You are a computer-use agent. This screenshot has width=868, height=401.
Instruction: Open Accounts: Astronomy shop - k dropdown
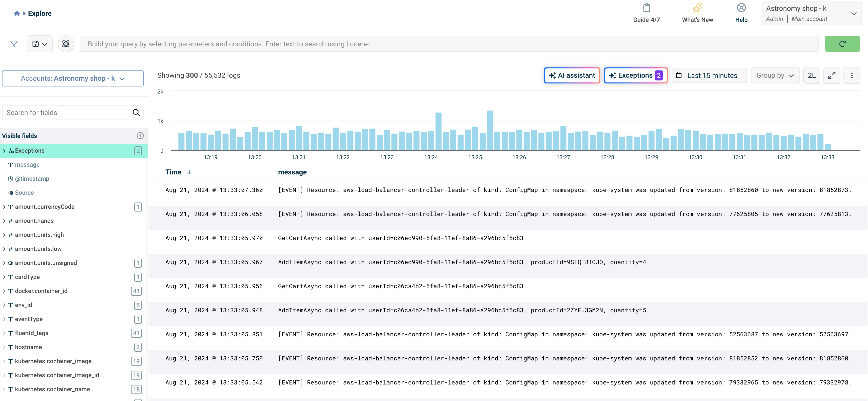73,78
